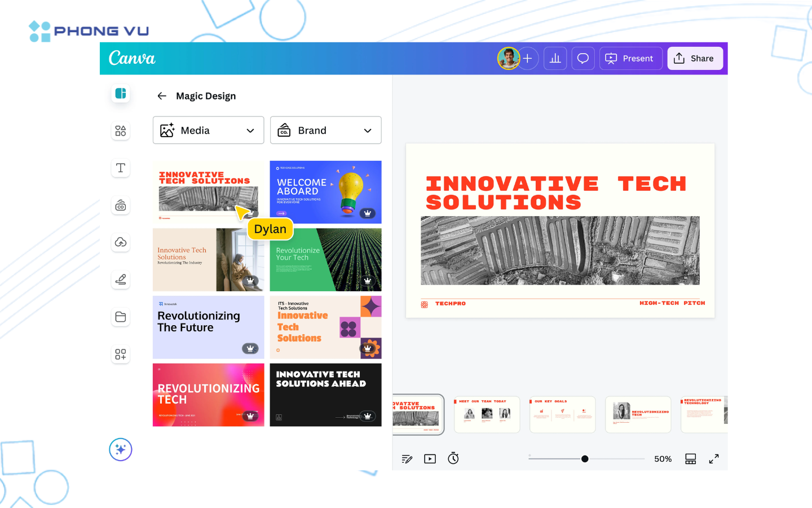Toggle grid view of pages
The width and height of the screenshot is (812, 508).
coord(691,459)
